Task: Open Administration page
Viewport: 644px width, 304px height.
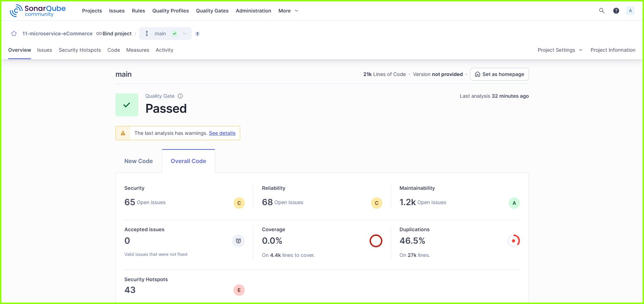Action: 253,11
